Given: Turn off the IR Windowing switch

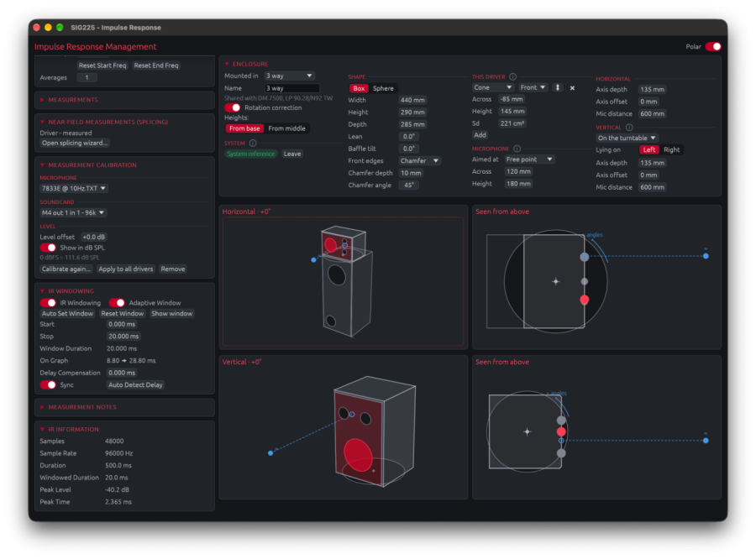Looking at the screenshot, I should pos(48,303).
